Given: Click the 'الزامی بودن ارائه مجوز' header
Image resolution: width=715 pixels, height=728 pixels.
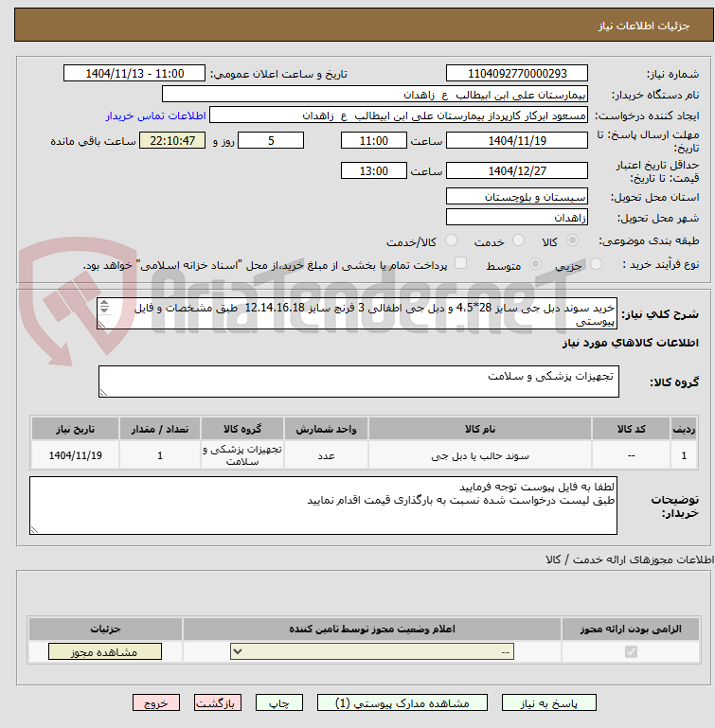Looking at the screenshot, I should coord(631,629).
